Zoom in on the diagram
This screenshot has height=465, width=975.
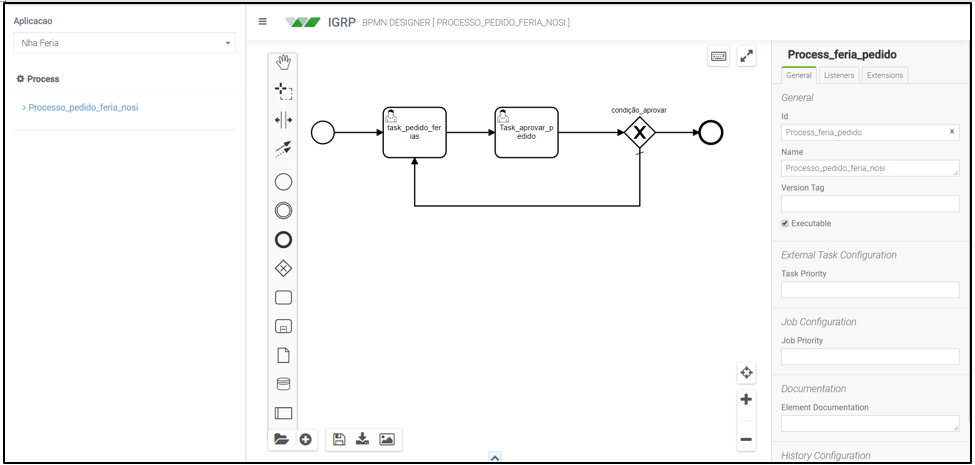pyautogui.click(x=746, y=400)
